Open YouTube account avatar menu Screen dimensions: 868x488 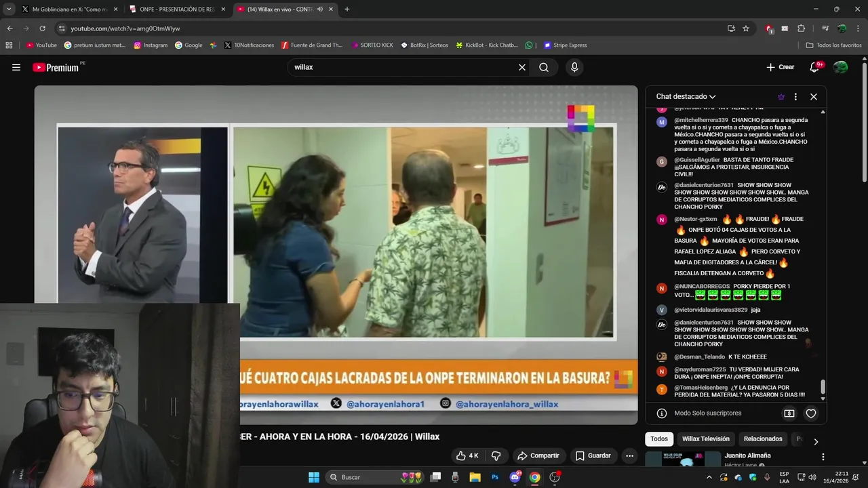pyautogui.click(x=840, y=67)
